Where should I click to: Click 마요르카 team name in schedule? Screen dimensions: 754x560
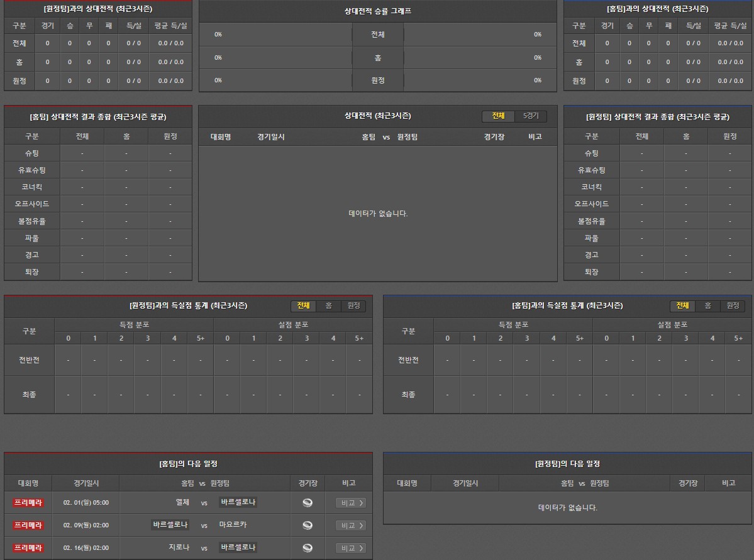tap(233, 525)
